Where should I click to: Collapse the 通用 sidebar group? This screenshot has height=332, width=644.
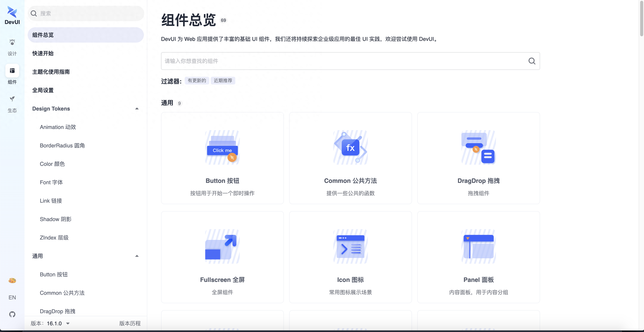point(137,256)
